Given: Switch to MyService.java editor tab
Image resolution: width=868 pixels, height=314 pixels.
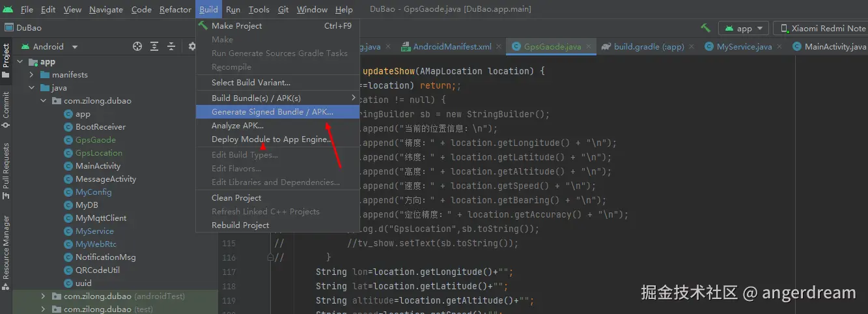Looking at the screenshot, I should pyautogui.click(x=744, y=47).
